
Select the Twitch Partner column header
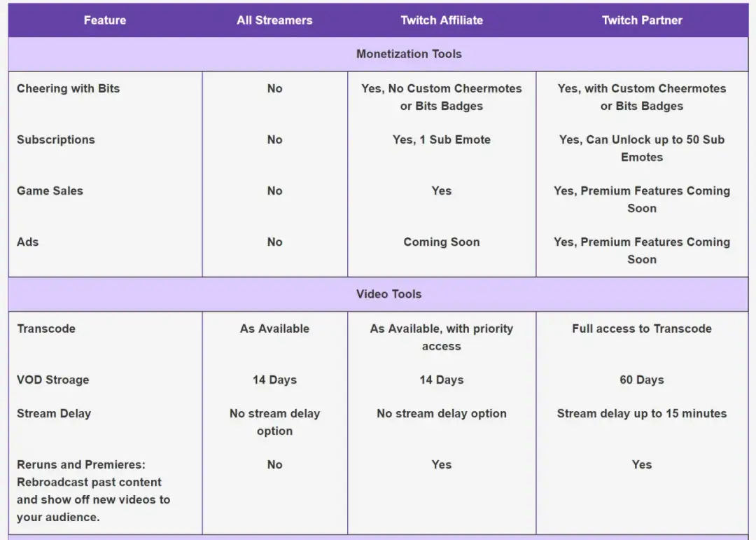tap(642, 20)
